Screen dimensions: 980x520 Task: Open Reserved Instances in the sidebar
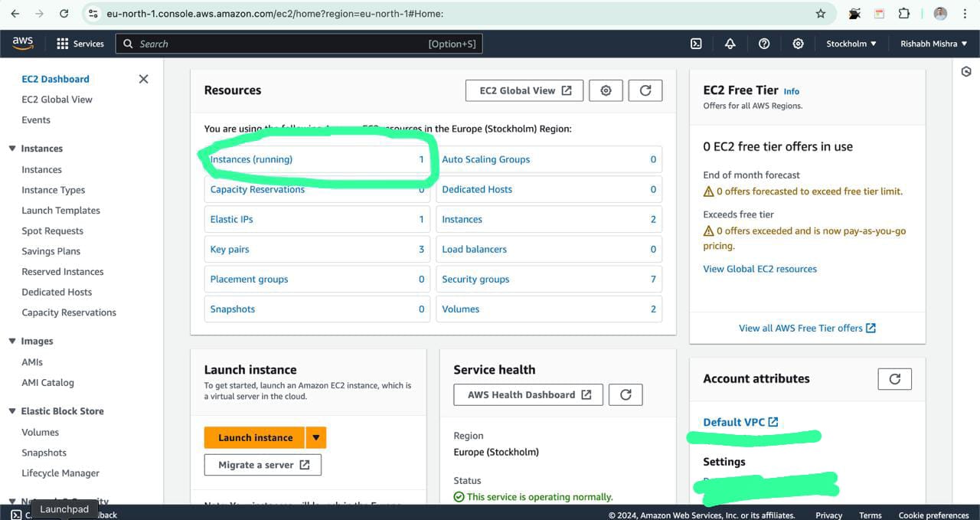(63, 272)
